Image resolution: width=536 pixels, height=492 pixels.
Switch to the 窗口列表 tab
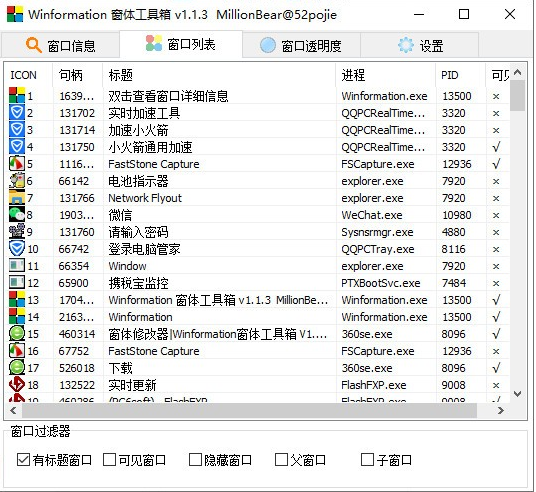(x=181, y=44)
